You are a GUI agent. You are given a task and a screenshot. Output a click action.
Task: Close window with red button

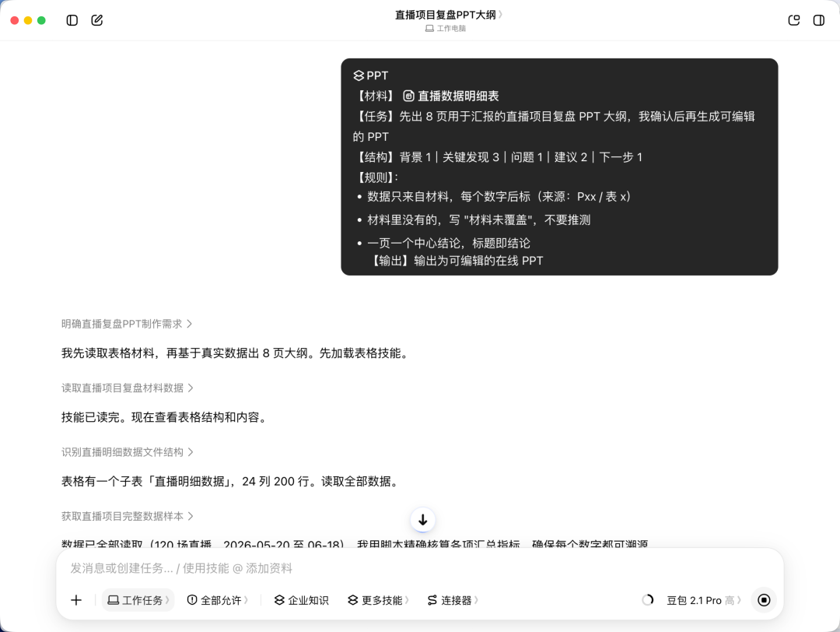point(15,20)
